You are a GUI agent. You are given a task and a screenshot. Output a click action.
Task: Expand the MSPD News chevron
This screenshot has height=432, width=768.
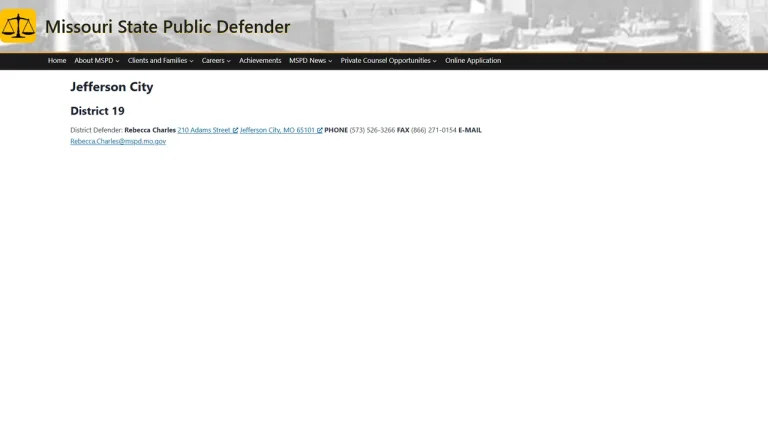point(330,61)
